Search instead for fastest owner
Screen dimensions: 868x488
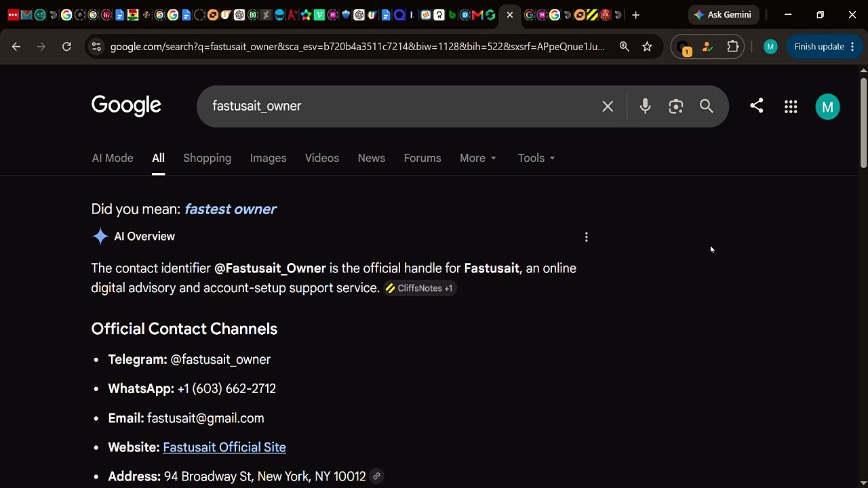point(231,209)
